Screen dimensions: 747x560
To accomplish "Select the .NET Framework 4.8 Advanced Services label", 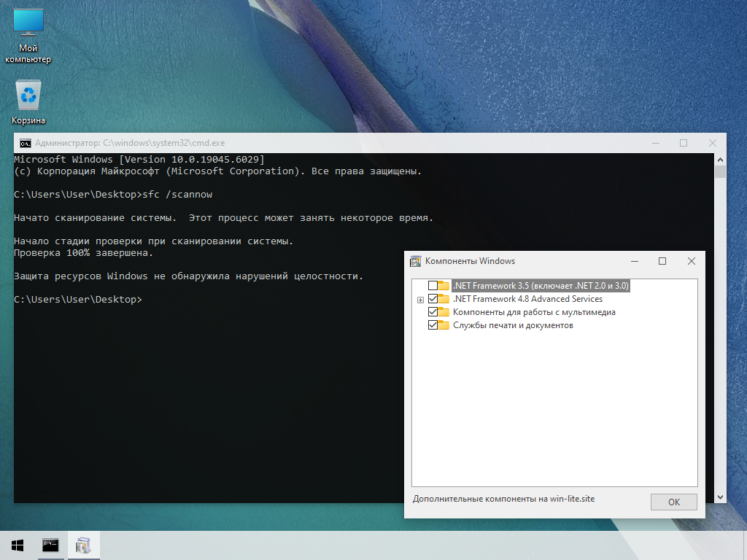I will 527,299.
